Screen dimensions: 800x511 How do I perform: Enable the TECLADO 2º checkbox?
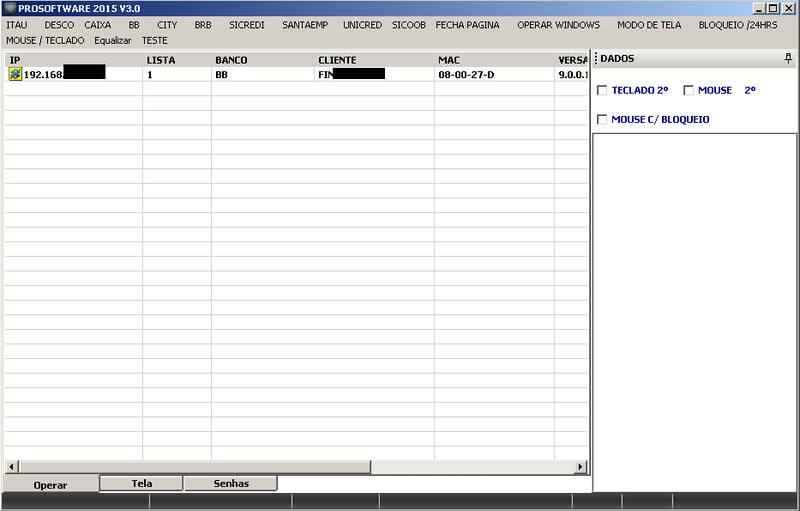coord(602,91)
